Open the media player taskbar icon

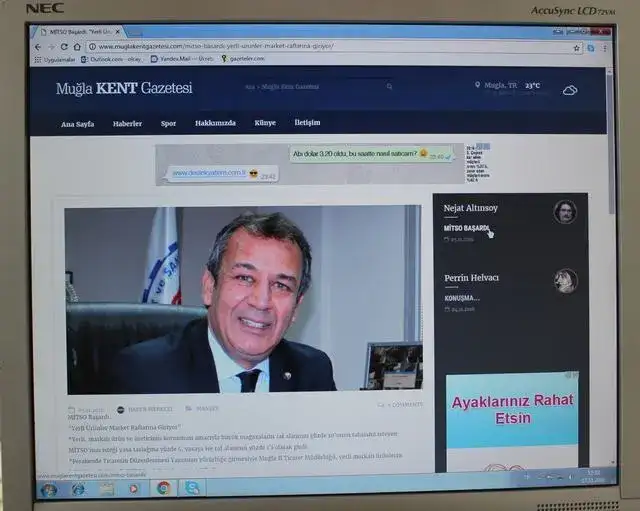[133, 489]
